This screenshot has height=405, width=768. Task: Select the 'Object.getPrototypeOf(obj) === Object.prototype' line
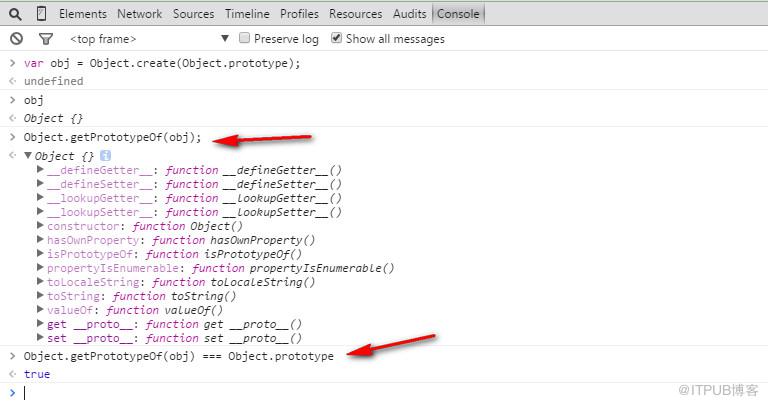coord(178,356)
